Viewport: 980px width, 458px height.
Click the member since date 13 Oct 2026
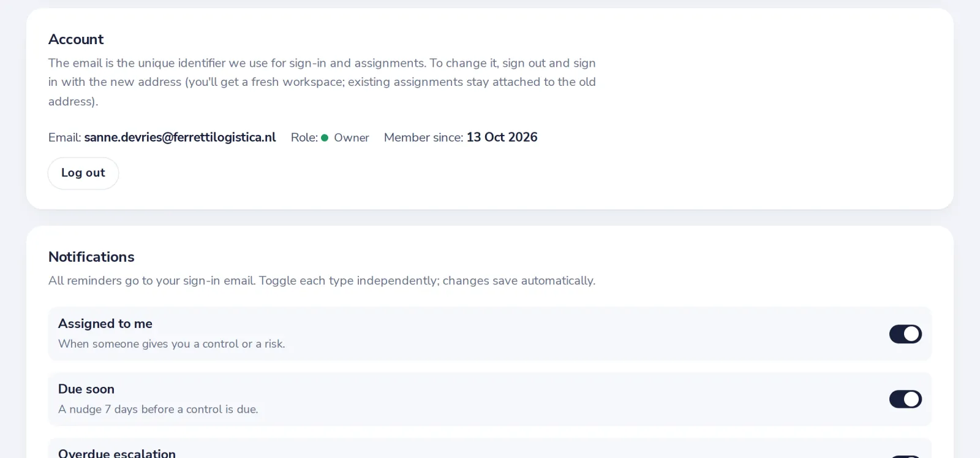click(502, 137)
